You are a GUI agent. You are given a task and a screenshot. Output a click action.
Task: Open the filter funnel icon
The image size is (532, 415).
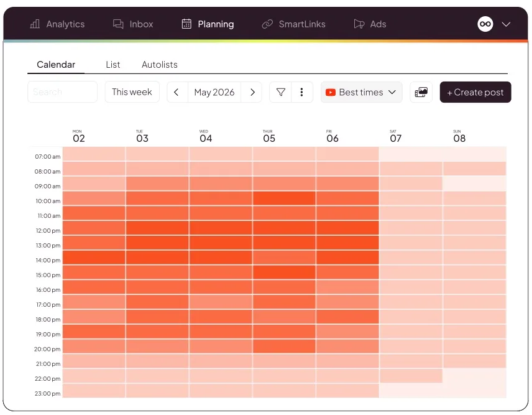click(280, 92)
